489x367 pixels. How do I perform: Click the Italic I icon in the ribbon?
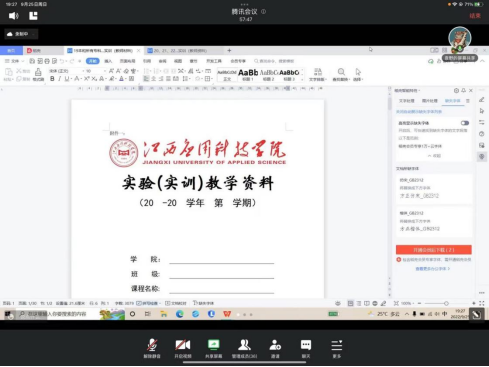[x=59, y=79]
